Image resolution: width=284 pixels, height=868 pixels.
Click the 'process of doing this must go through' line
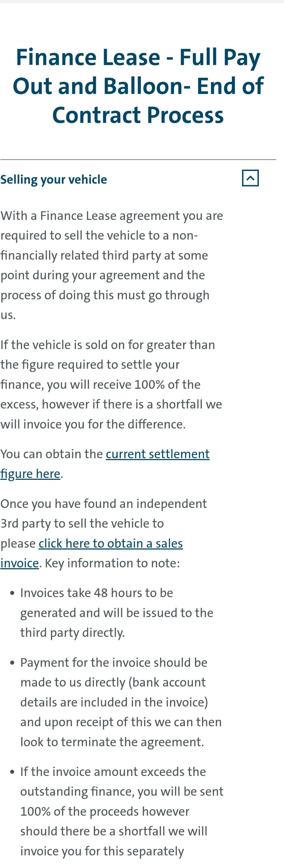click(105, 295)
